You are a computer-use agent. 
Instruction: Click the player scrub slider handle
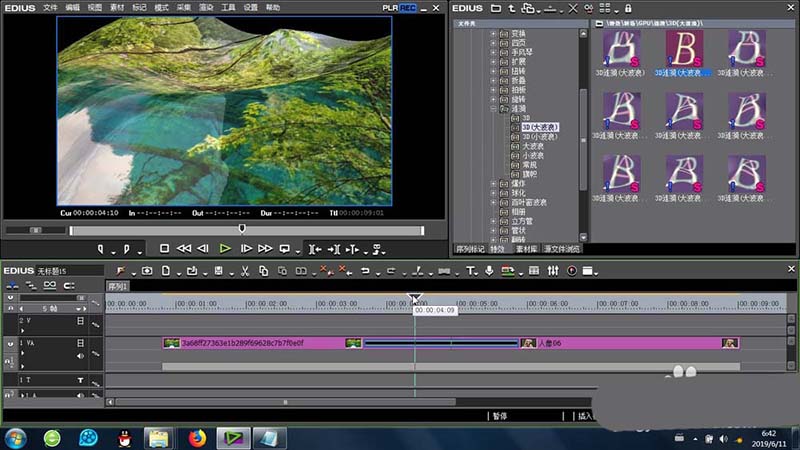pos(242,229)
